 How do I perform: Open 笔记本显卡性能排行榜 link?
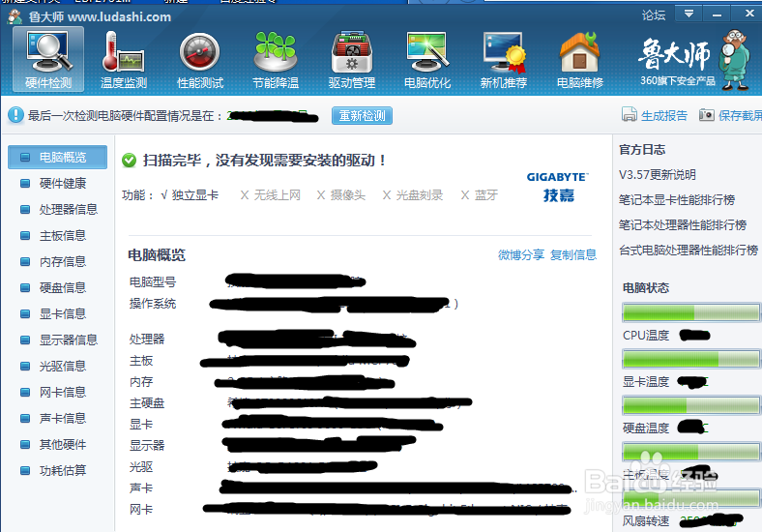point(677,200)
